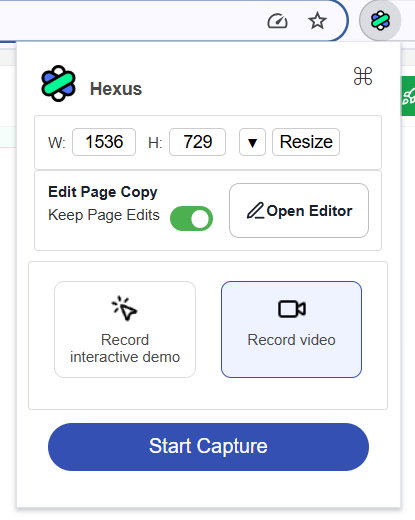The image size is (415, 520).
Task: Click the Open Editor button
Action: (299, 210)
